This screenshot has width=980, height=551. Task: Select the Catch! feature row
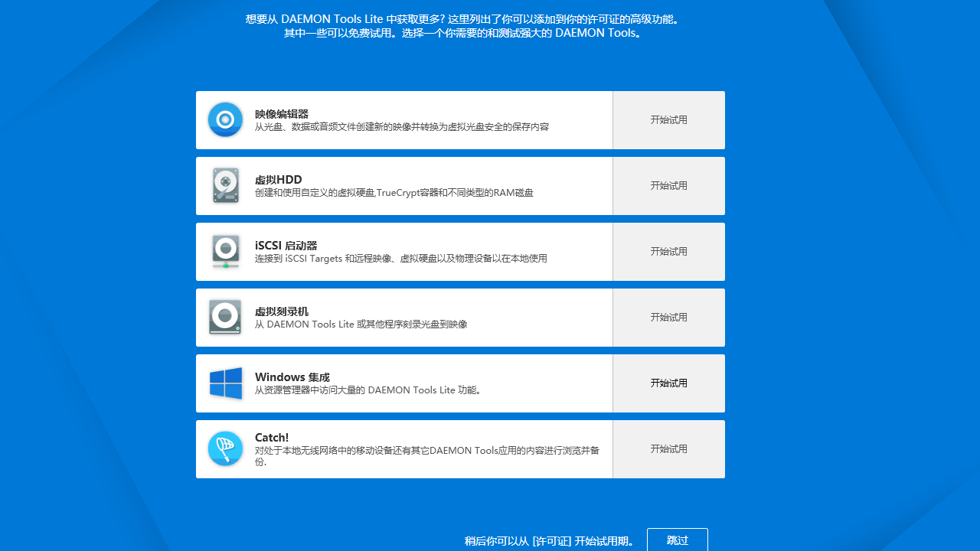tap(404, 448)
